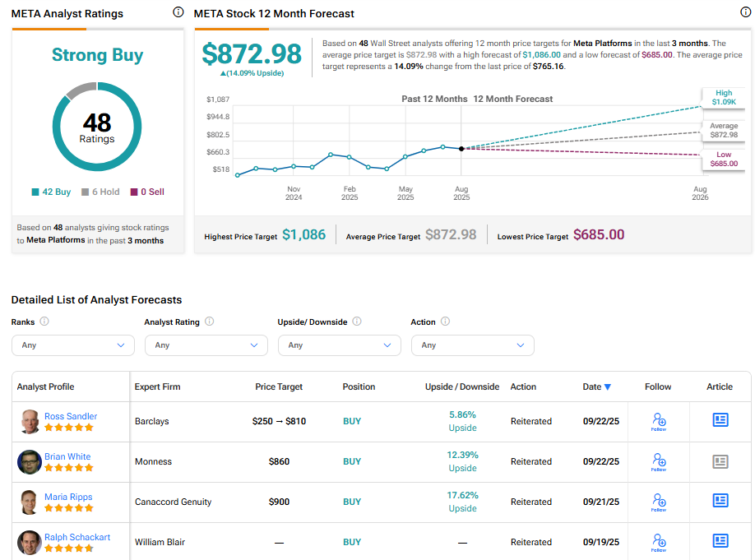Click the Barclays firm cell
The width and height of the screenshot is (755, 560).
[x=151, y=421]
